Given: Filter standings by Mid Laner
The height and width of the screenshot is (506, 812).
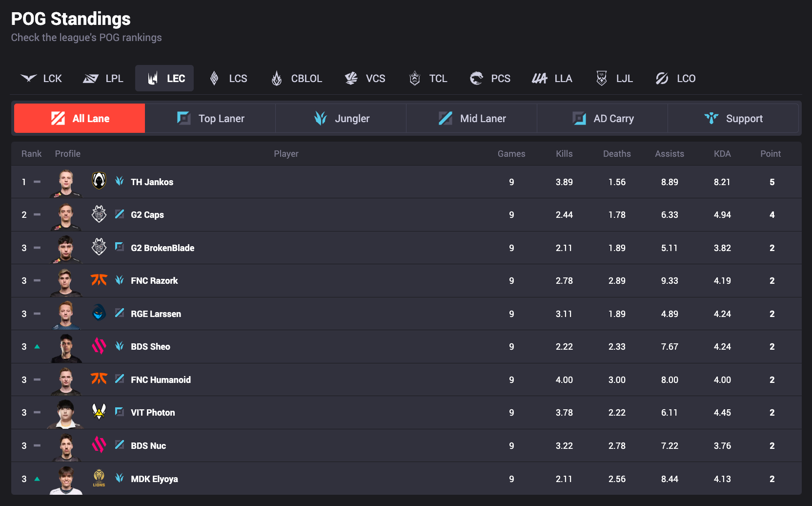Looking at the screenshot, I should pos(472,118).
